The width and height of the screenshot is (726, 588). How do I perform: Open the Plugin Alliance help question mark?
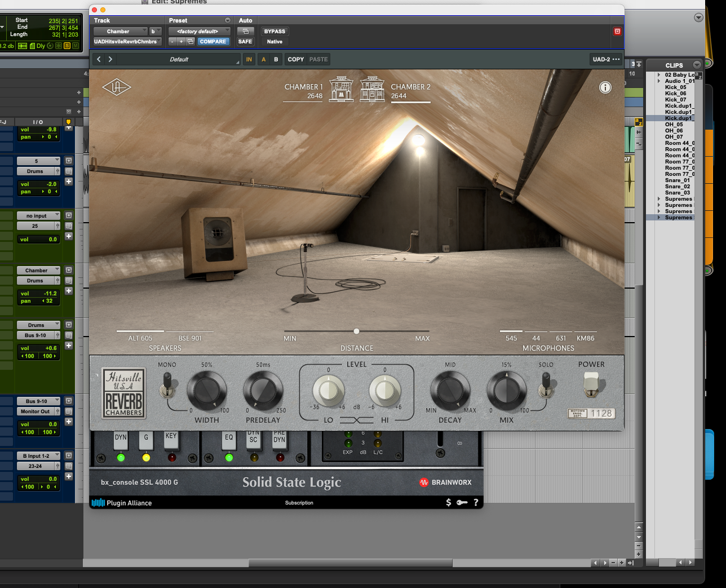tap(476, 502)
